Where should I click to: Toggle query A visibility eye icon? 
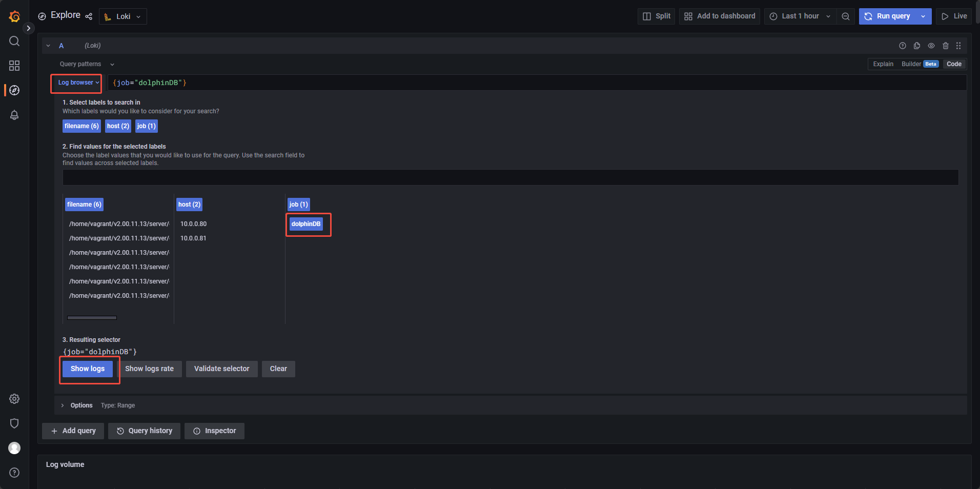point(931,46)
